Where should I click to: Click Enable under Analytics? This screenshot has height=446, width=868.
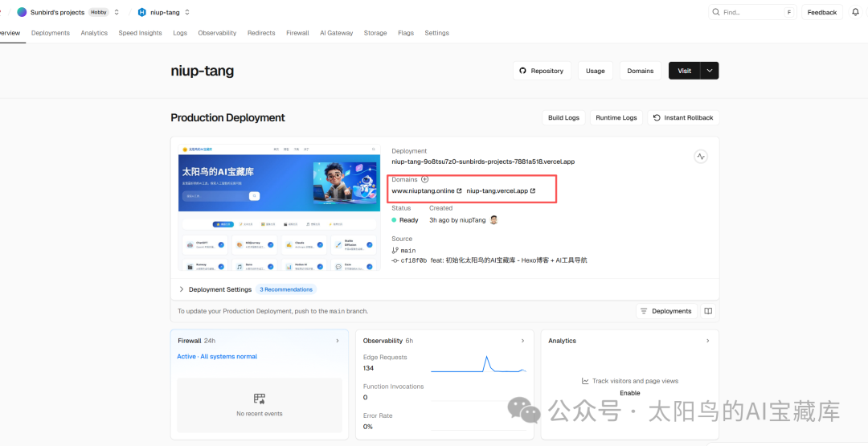630,393
